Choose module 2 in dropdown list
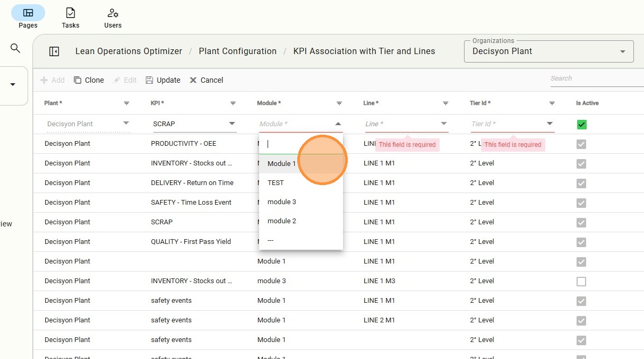Screen dimensions: 644x359 pos(282,221)
